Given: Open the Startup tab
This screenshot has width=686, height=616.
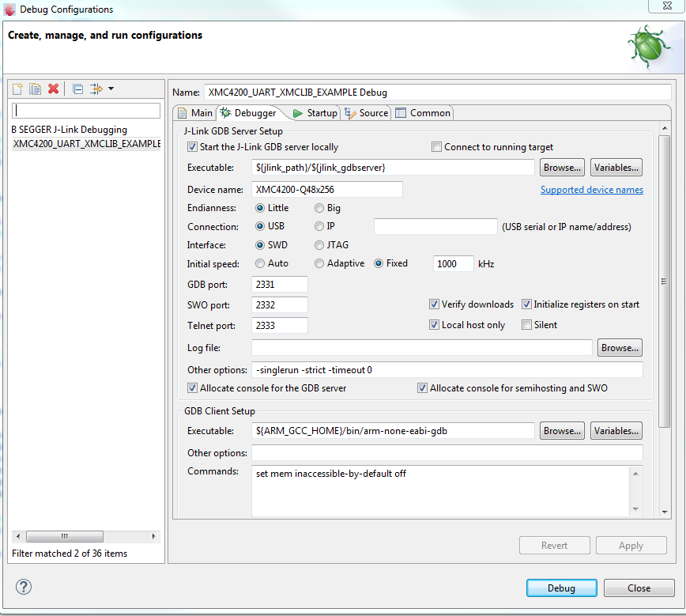Looking at the screenshot, I should click(x=315, y=113).
